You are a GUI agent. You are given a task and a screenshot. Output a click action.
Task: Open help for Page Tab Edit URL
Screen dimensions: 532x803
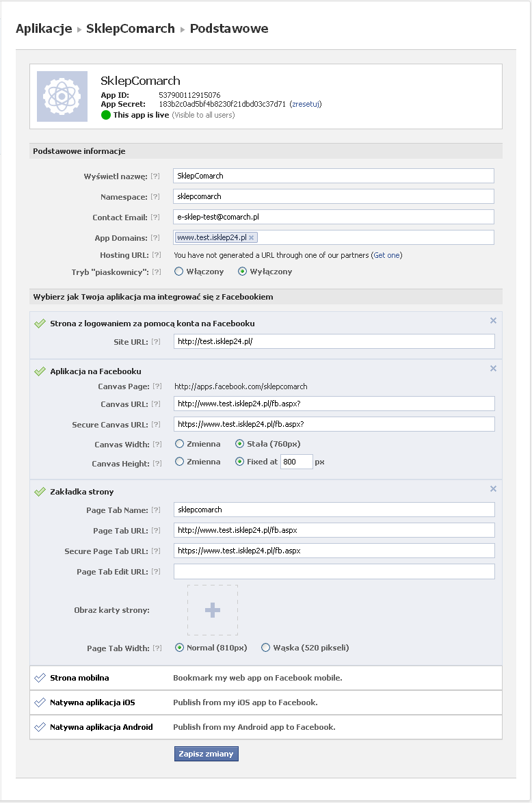(156, 572)
